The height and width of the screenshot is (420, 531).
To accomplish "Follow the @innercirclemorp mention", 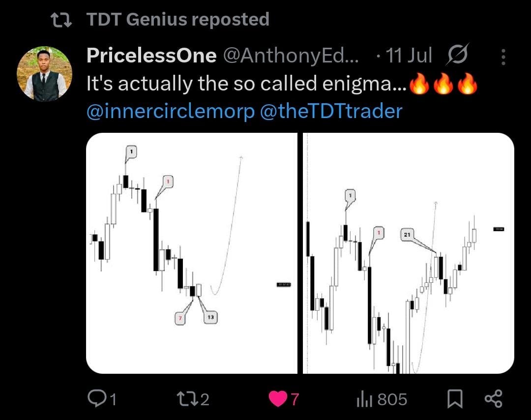I will (170, 111).
